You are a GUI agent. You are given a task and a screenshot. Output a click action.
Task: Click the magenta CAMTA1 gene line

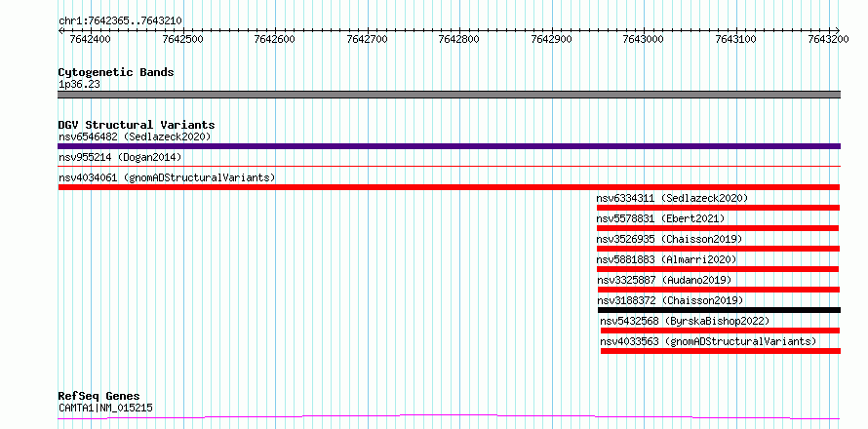tap(449, 417)
